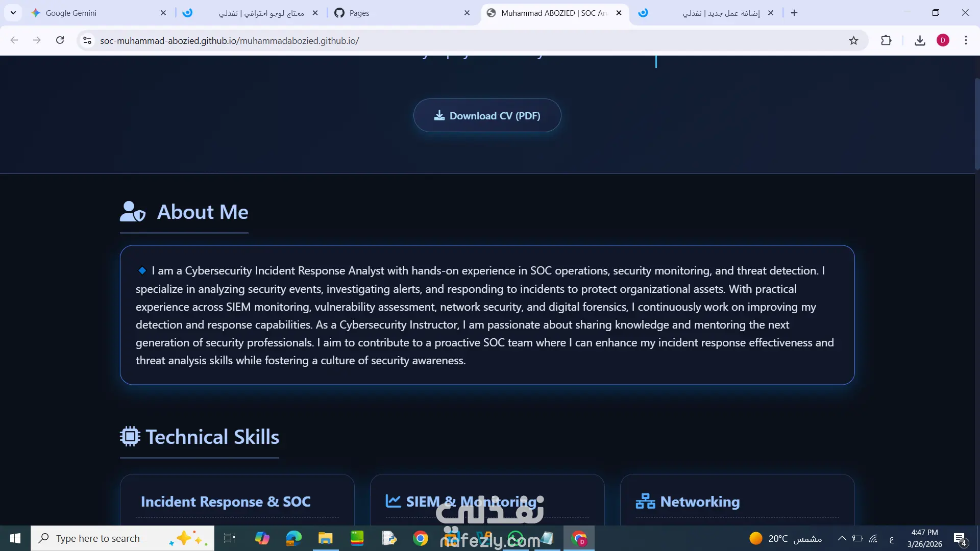Click the Download CV (PDF) button
This screenshot has height=551, width=980.
tap(487, 116)
